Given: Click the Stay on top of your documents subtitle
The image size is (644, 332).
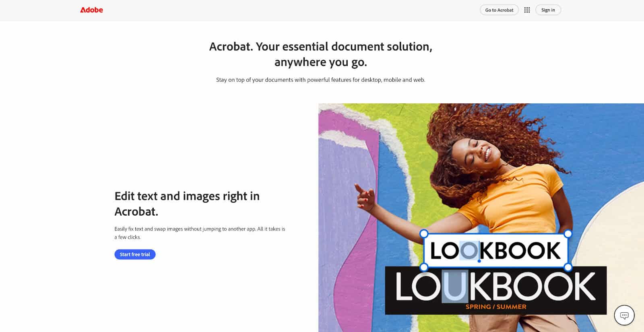Looking at the screenshot, I should click(x=321, y=80).
